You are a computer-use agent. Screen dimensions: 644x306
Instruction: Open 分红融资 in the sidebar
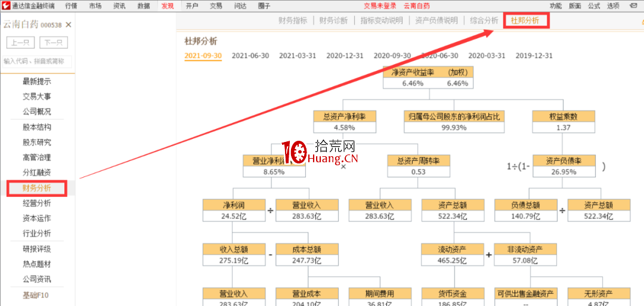[37, 172]
